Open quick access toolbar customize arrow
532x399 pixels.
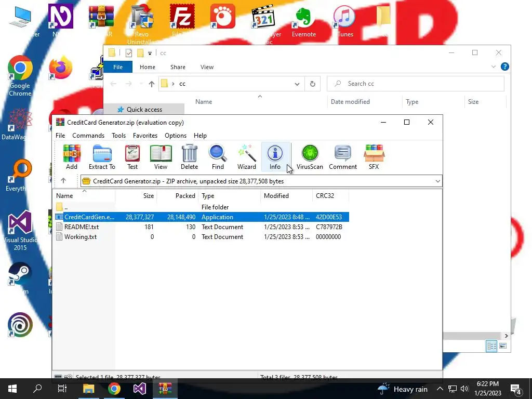tap(150, 54)
